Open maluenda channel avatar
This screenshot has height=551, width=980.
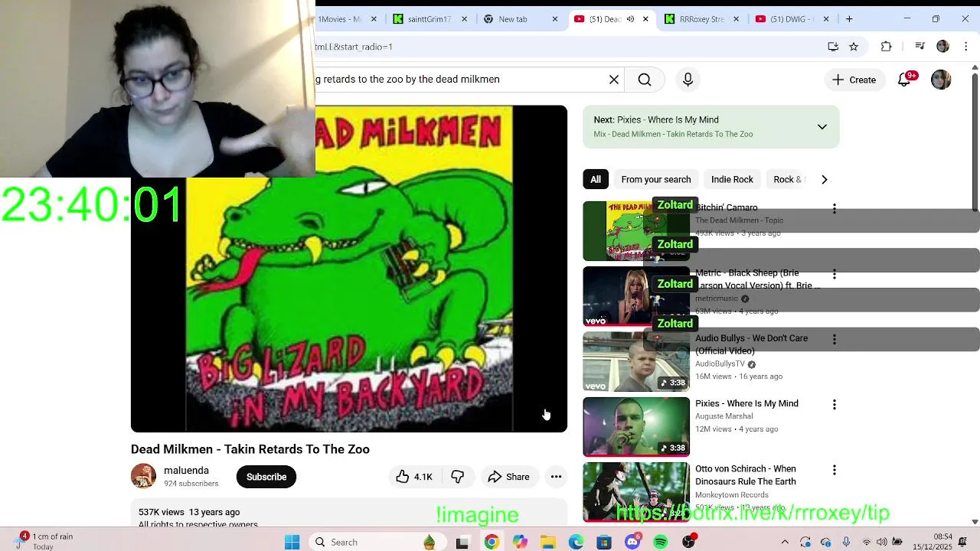click(143, 476)
